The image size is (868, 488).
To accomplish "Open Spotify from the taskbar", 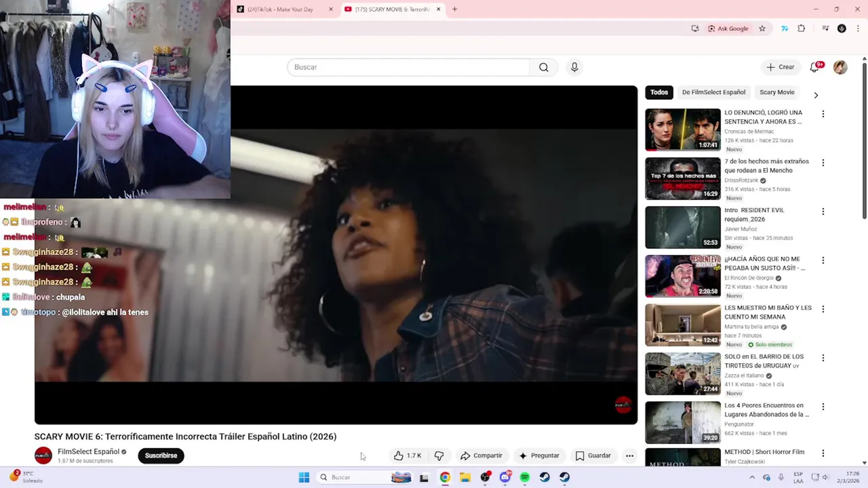I will [525, 477].
